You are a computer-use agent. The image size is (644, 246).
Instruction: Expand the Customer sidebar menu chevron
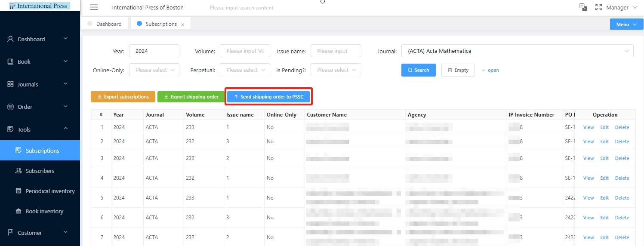[66, 232]
